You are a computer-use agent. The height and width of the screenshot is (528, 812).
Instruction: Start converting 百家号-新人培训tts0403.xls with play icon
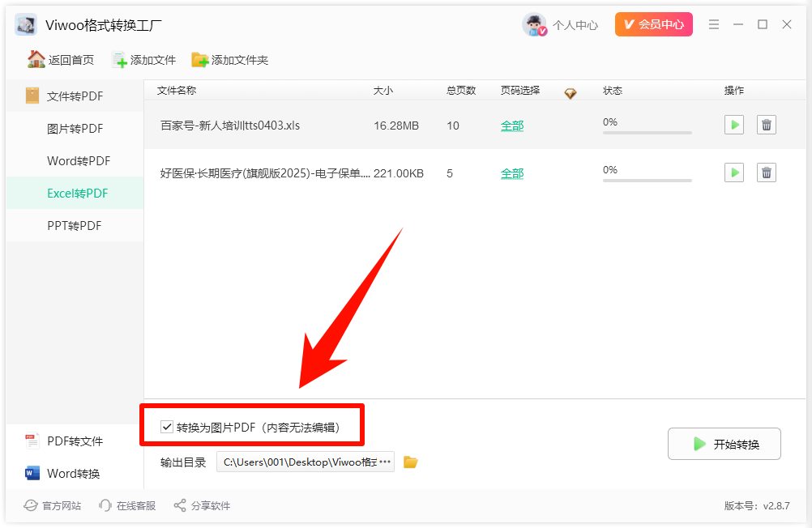tap(734, 125)
